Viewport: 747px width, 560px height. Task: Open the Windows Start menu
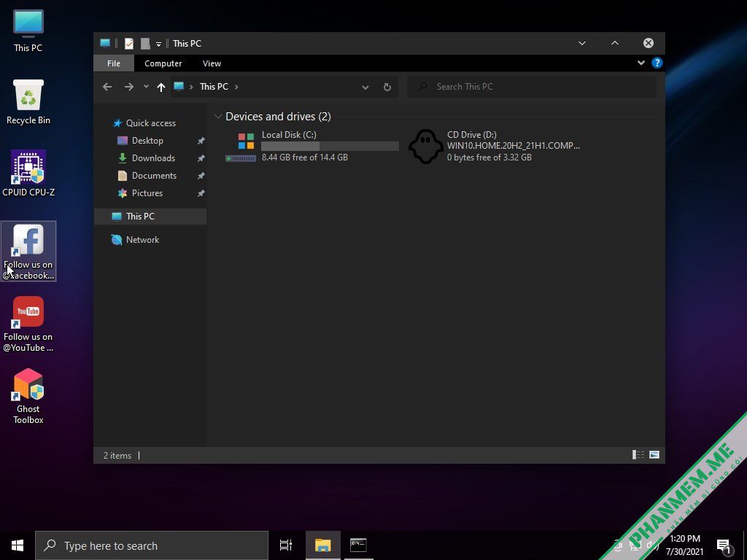tap(18, 545)
